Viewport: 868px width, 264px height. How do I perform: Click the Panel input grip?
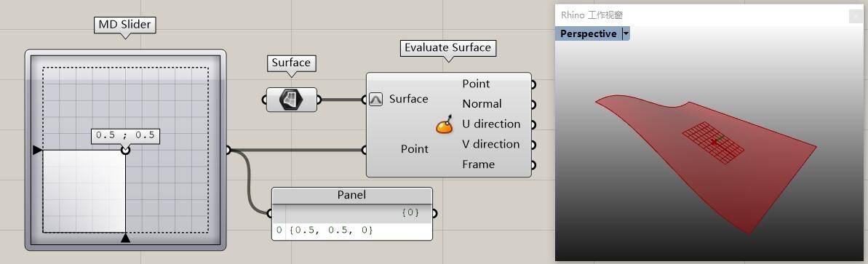270,214
